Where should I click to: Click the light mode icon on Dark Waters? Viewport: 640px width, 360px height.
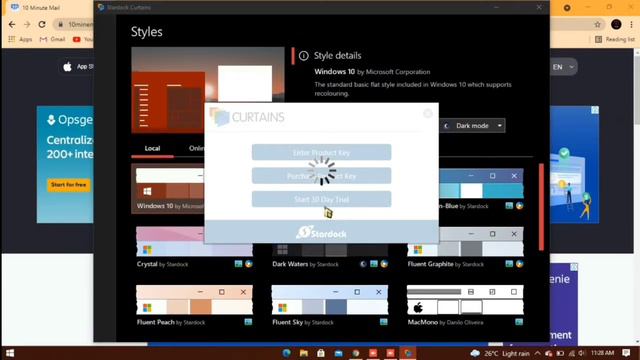click(374, 264)
